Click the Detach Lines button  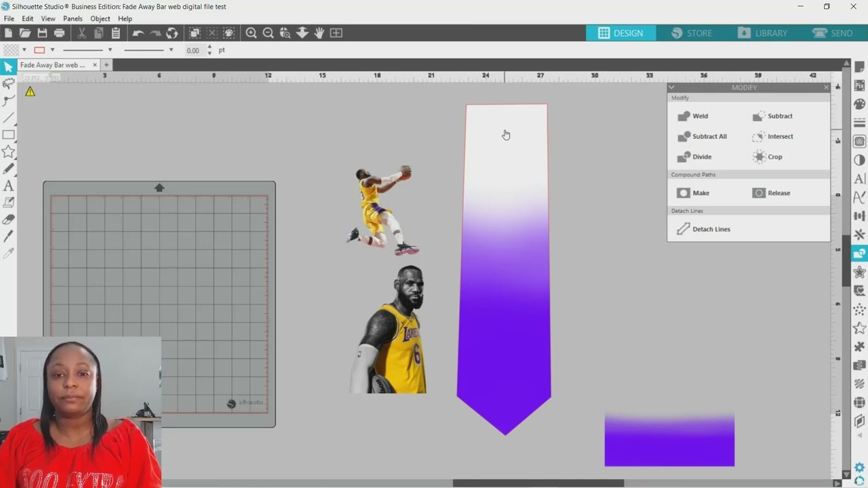703,229
